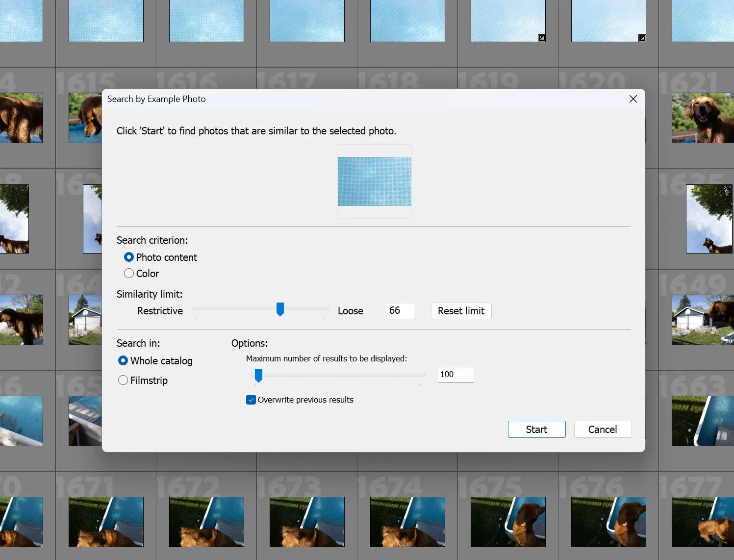Uncheck Overwrite previous results
Image resolution: width=734 pixels, height=560 pixels.
click(x=251, y=400)
